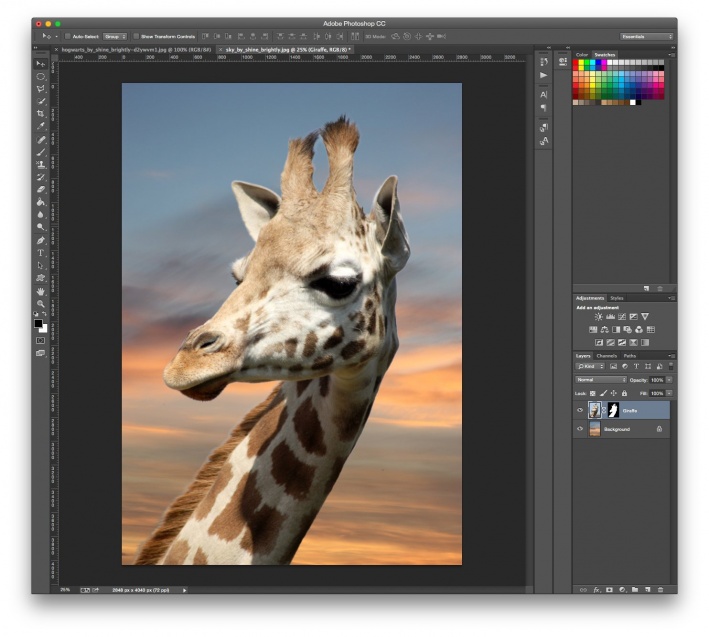Screen dimensions: 709x637
Task: Check Show Transform Controls
Action: [136, 36]
